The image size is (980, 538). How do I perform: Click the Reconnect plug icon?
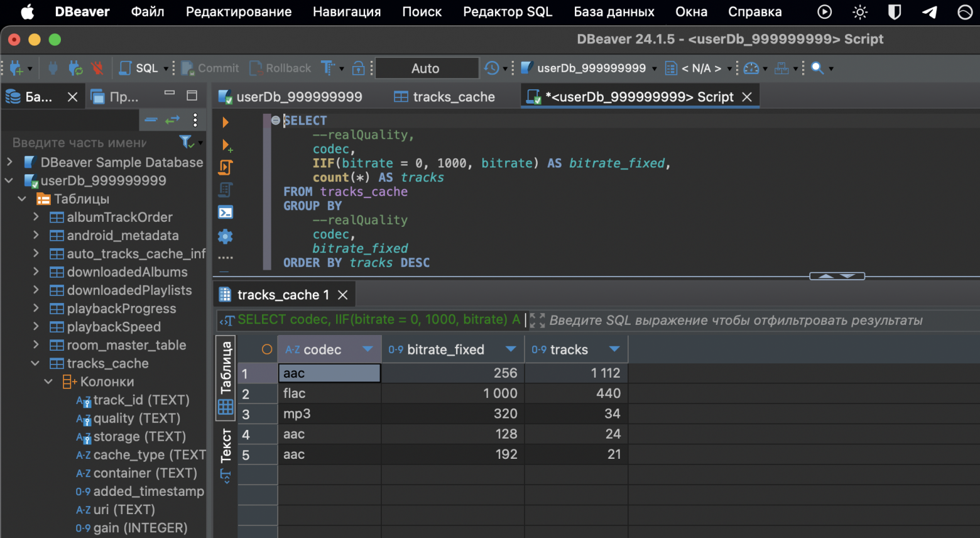75,68
